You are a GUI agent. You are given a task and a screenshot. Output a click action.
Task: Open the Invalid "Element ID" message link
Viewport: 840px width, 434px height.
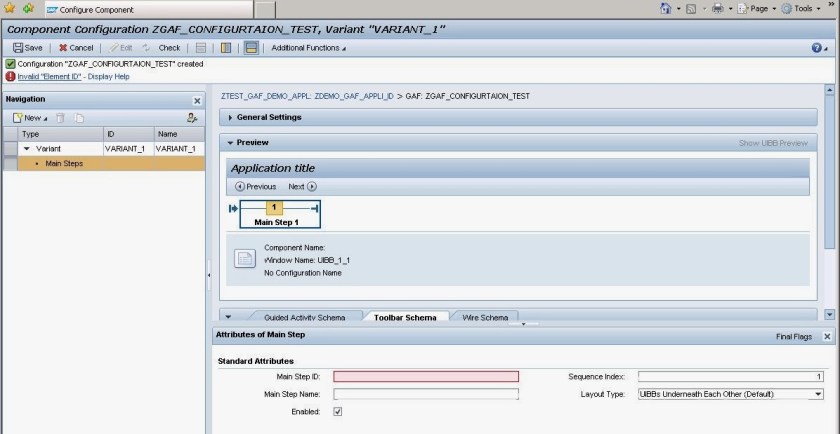tap(49, 77)
